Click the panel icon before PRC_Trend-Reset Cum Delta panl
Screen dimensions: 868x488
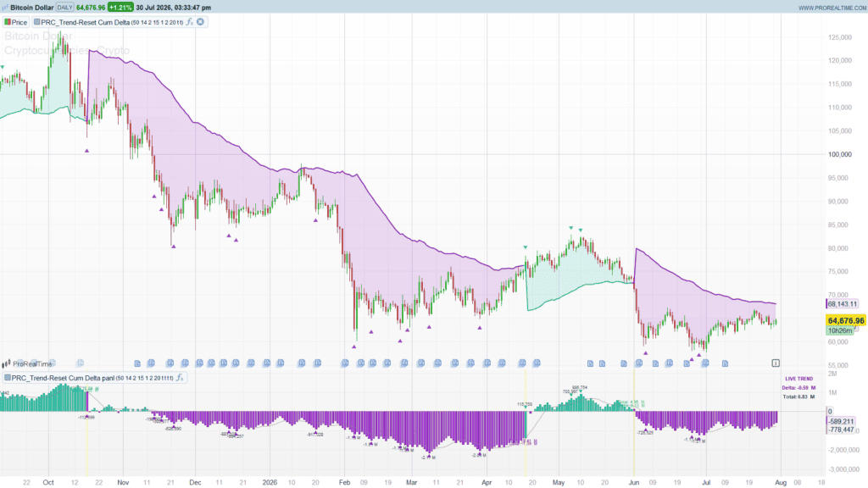[x=7, y=378]
